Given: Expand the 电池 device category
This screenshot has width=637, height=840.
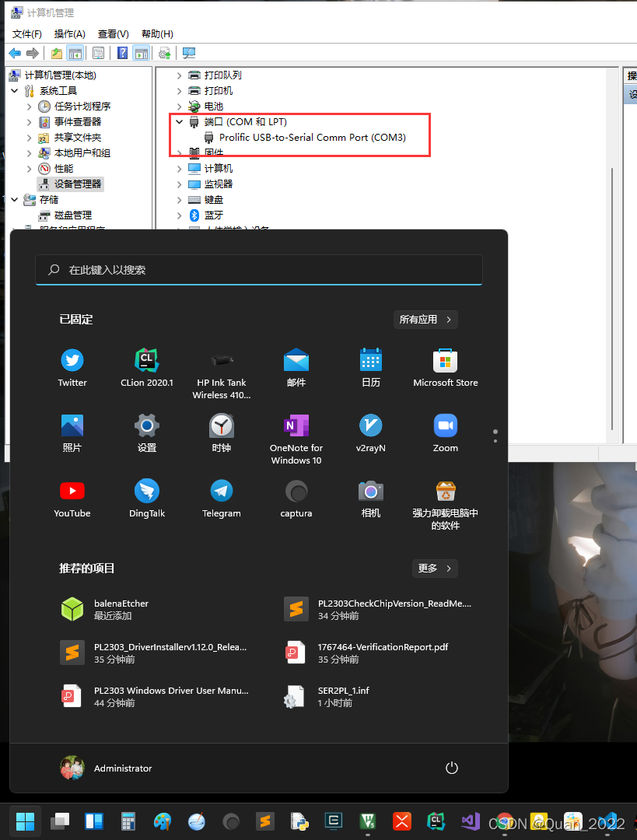Looking at the screenshot, I should tap(180, 106).
